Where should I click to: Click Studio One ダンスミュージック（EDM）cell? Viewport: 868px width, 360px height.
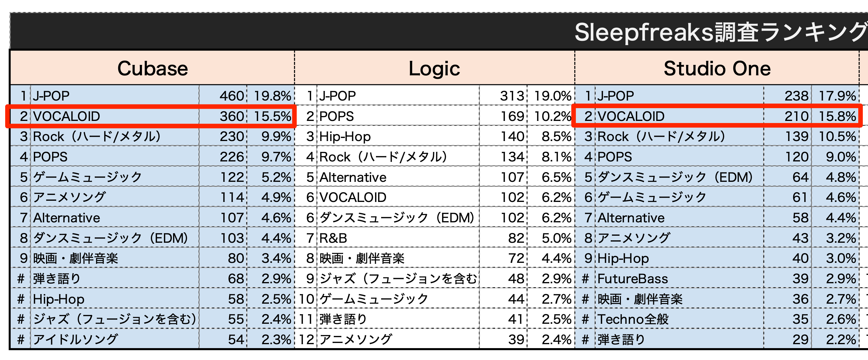(679, 177)
